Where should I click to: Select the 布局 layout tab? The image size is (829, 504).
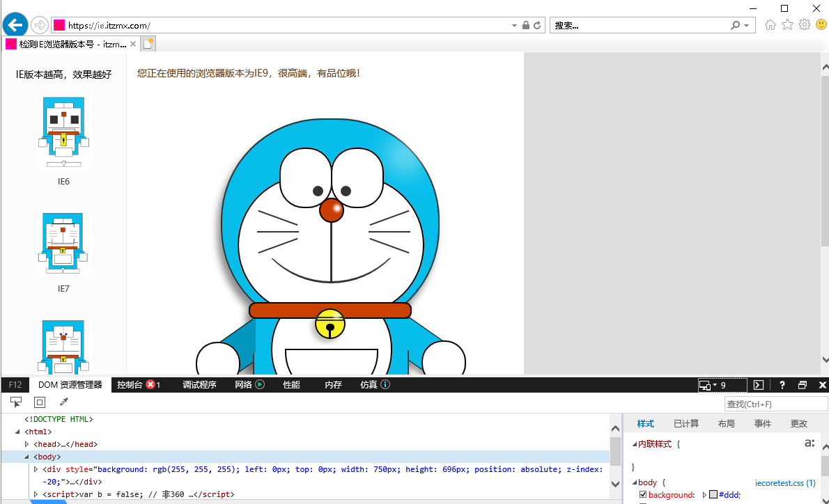[726, 424]
